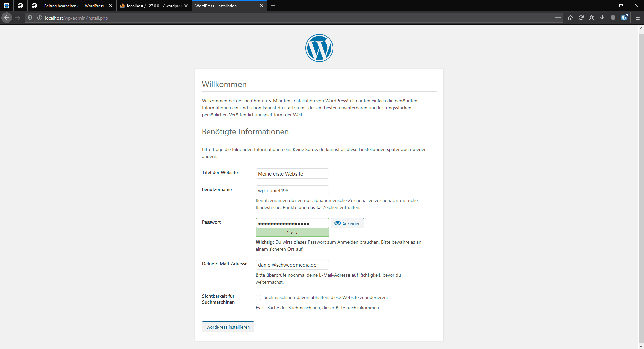Close the Beitrag bearbeiten tab
The width and height of the screenshot is (644, 349).
111,6
